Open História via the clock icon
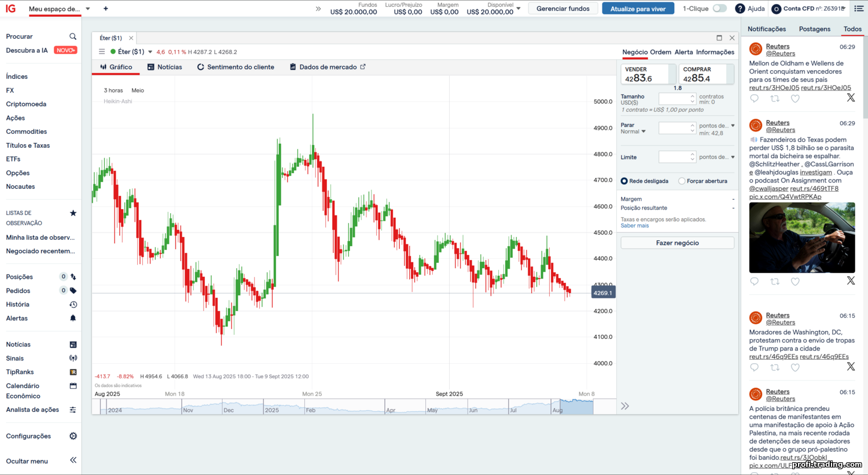Screen dimensions: 868x475 coord(72,304)
